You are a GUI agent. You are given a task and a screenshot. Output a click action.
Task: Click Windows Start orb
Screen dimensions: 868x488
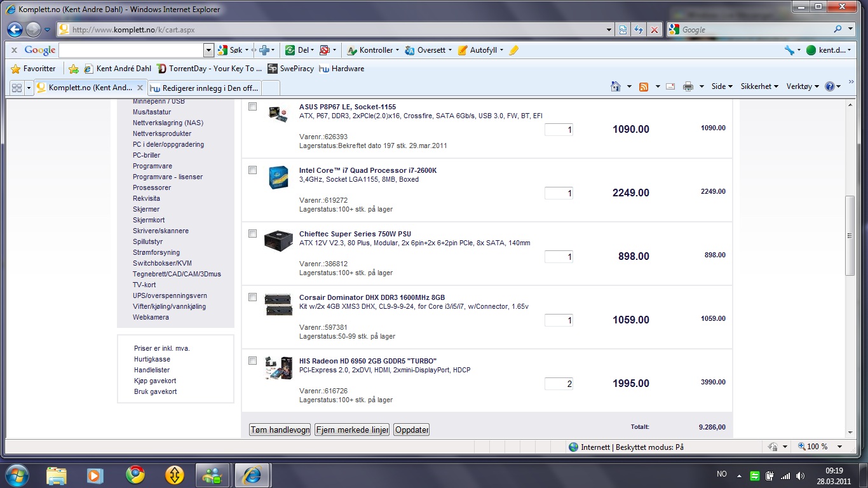click(17, 475)
